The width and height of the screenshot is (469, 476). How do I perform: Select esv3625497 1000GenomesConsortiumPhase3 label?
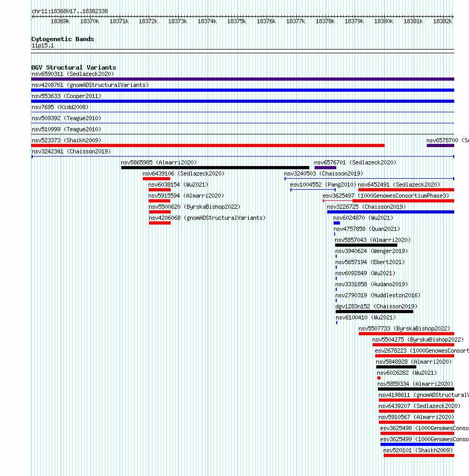click(386, 196)
